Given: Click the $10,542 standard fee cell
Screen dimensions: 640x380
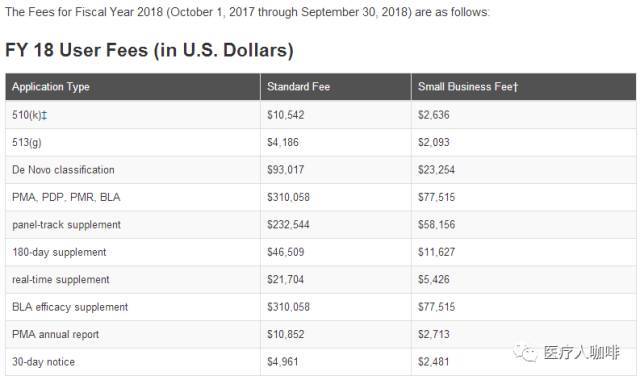Looking at the screenshot, I should click(x=286, y=115).
